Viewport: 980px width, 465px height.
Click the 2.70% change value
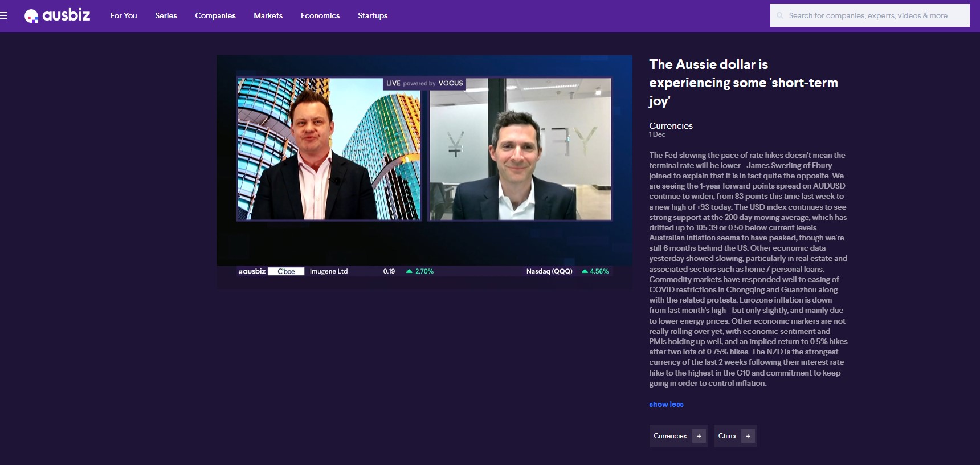pyautogui.click(x=424, y=271)
